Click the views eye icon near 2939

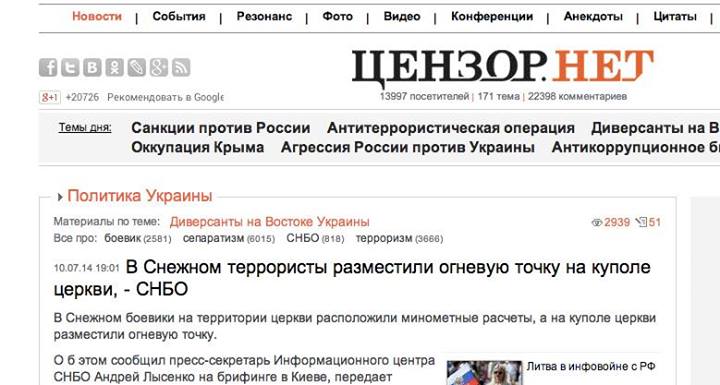(x=596, y=223)
